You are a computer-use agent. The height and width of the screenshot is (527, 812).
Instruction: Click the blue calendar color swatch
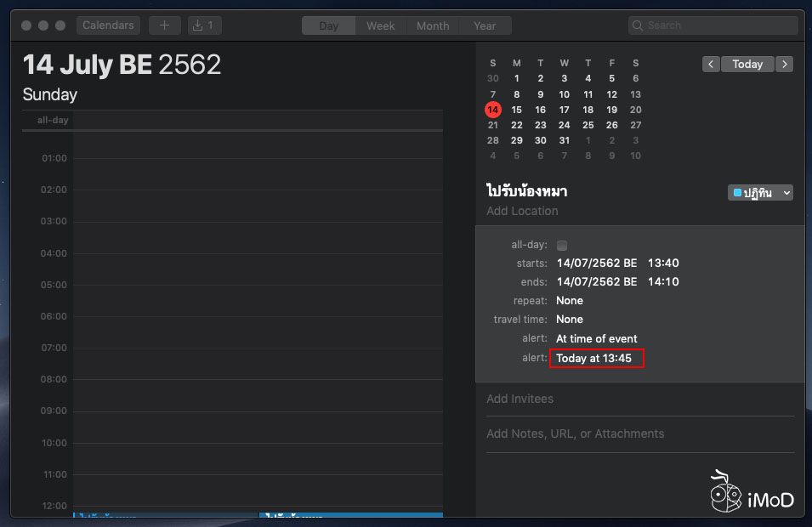736,192
